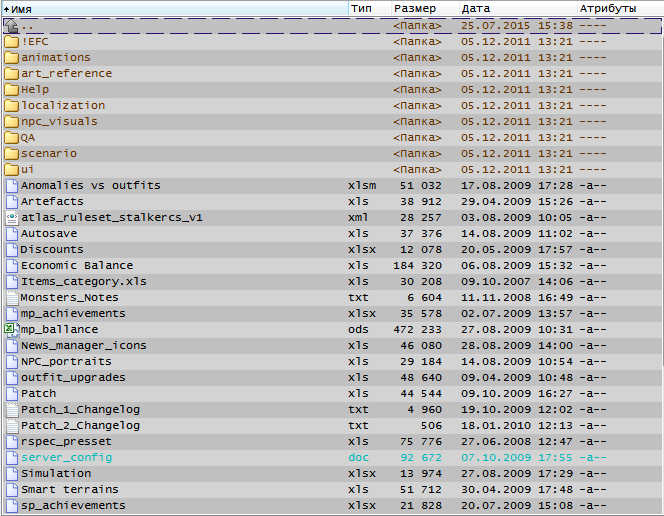664x516 pixels.
Task: Click the Monsters_Notes text file icon
Action: point(12,298)
